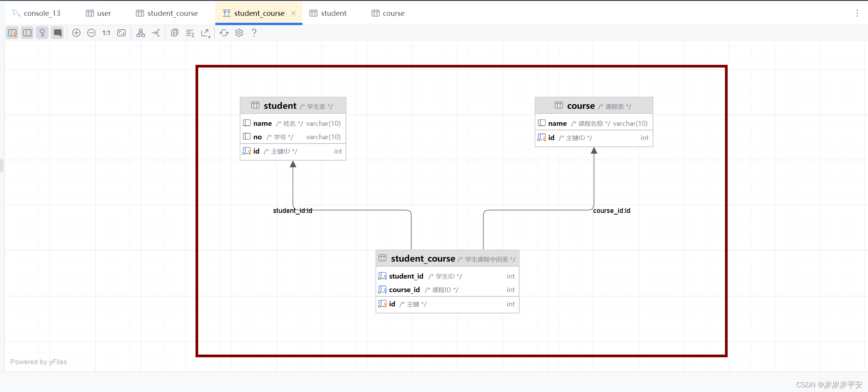Apply current layout hierarchy icon
The image size is (868, 392).
[141, 33]
